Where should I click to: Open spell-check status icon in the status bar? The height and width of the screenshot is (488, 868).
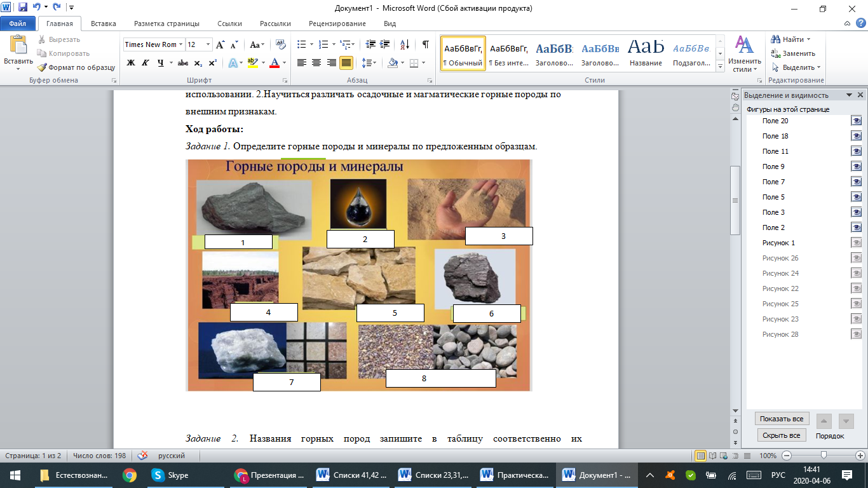143,456
